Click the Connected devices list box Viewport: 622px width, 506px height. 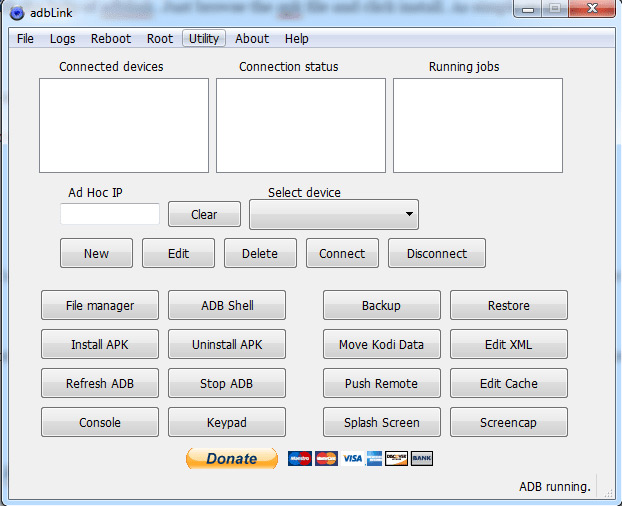pos(124,125)
